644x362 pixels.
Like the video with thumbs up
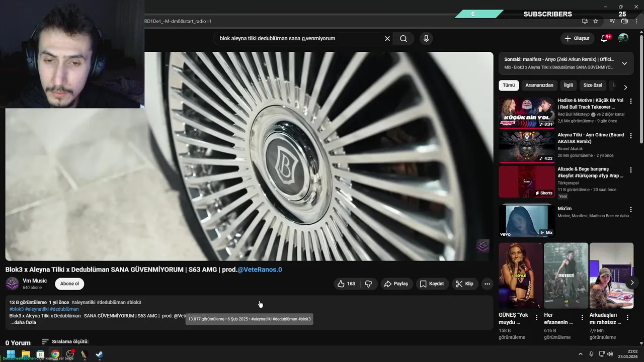click(x=346, y=284)
